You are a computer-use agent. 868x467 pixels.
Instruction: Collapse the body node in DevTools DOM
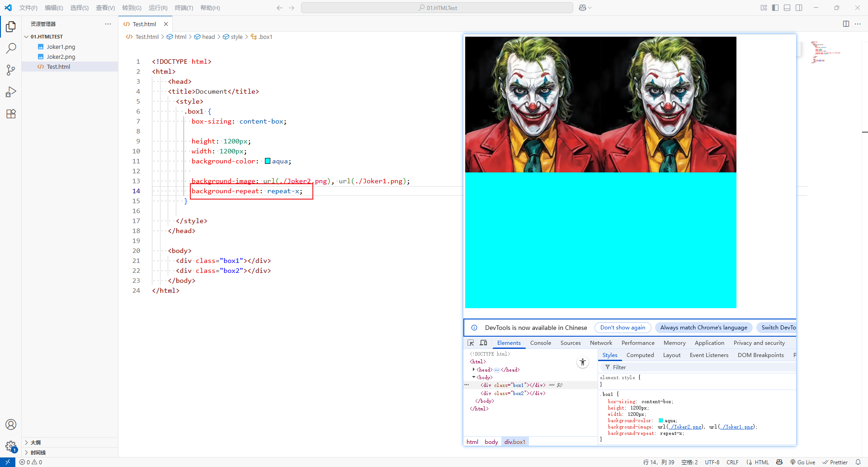[x=474, y=377]
